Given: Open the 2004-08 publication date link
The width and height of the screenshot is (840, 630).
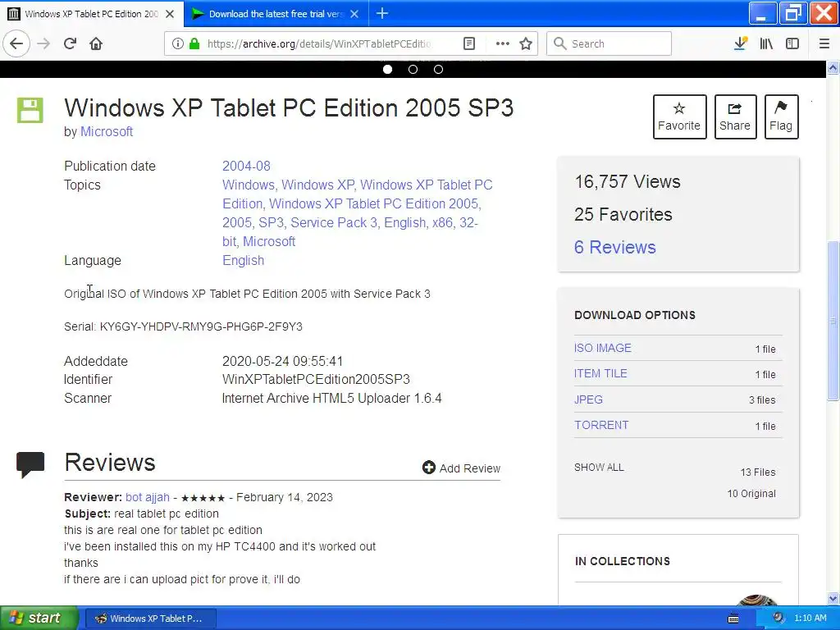Looking at the screenshot, I should [x=246, y=166].
